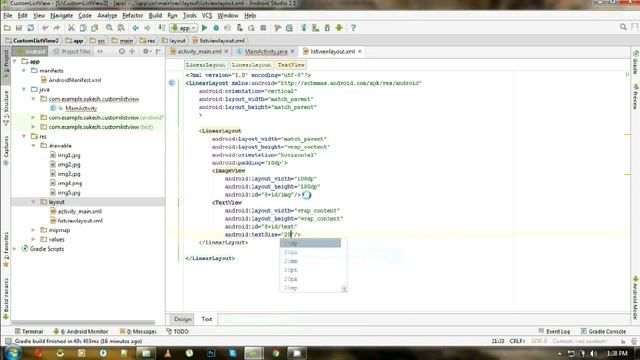Open the Android Device Monitor icon
Viewport: 640px width, 360px height.
(339, 28)
